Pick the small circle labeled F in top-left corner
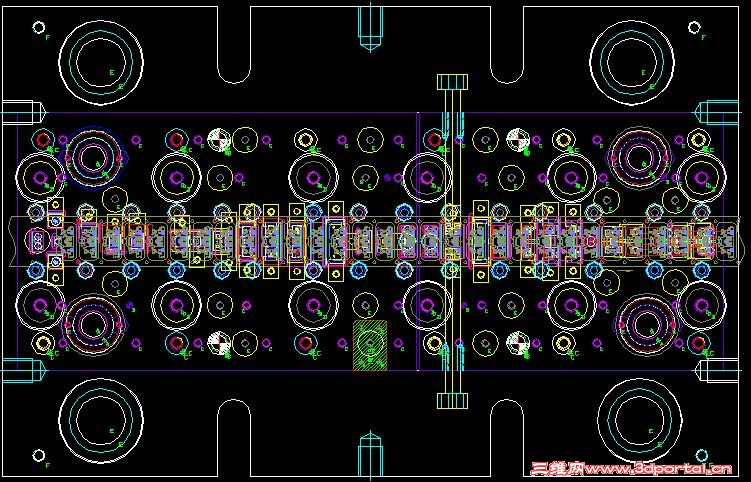The width and height of the screenshot is (751, 482). pos(39,27)
